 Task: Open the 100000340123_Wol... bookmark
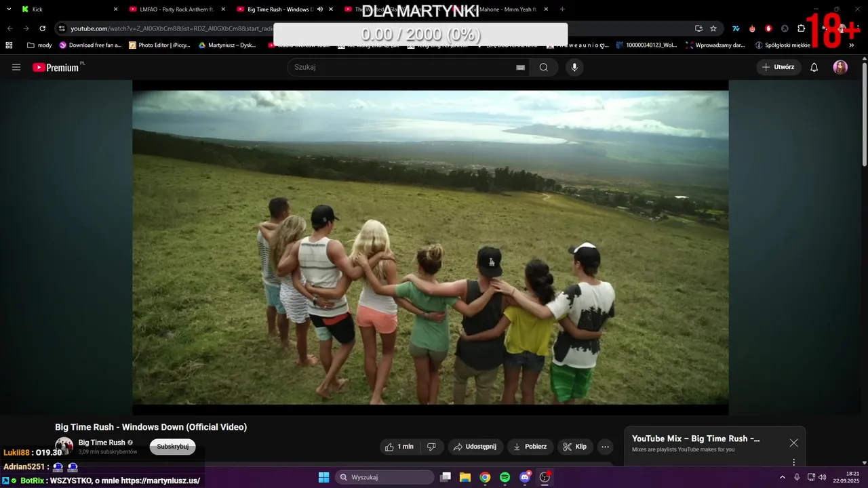pos(646,45)
